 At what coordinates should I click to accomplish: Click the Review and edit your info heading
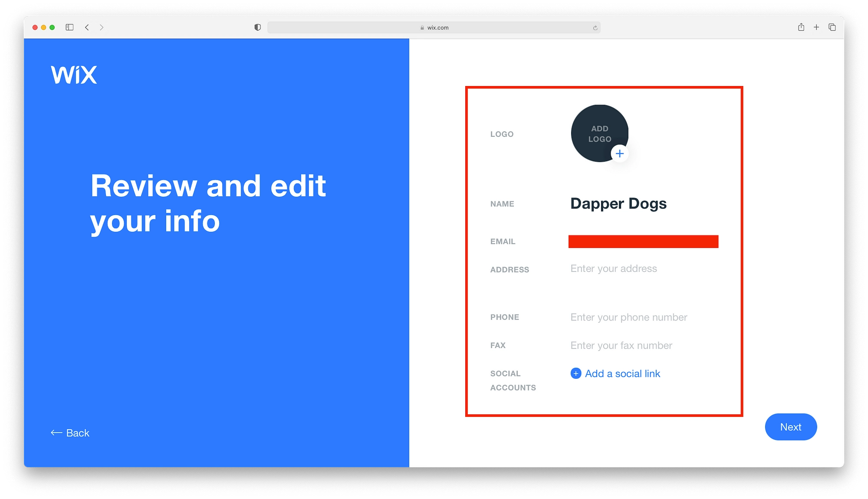(x=208, y=203)
